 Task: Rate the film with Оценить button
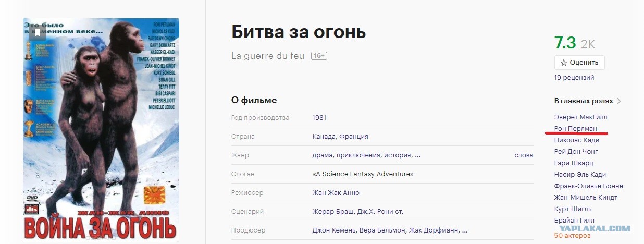pos(579,63)
